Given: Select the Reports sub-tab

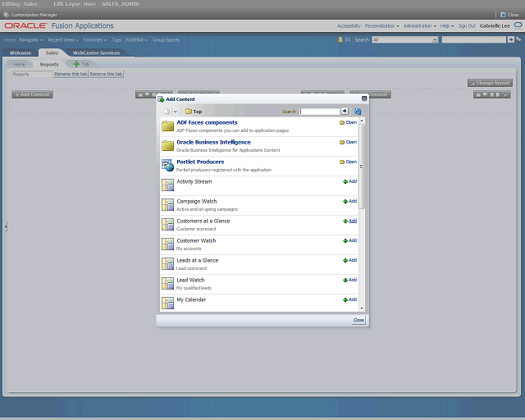Looking at the screenshot, I should (x=49, y=64).
